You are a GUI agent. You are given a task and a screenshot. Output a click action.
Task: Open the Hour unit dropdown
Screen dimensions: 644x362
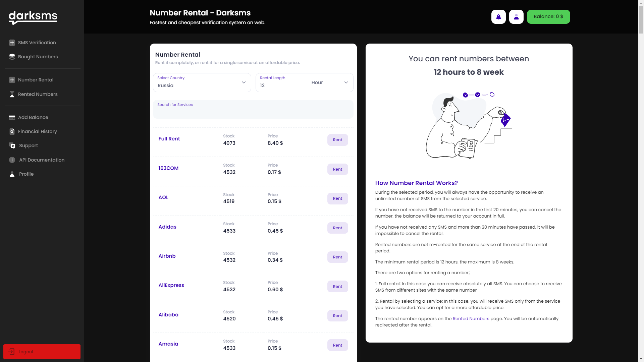330,82
